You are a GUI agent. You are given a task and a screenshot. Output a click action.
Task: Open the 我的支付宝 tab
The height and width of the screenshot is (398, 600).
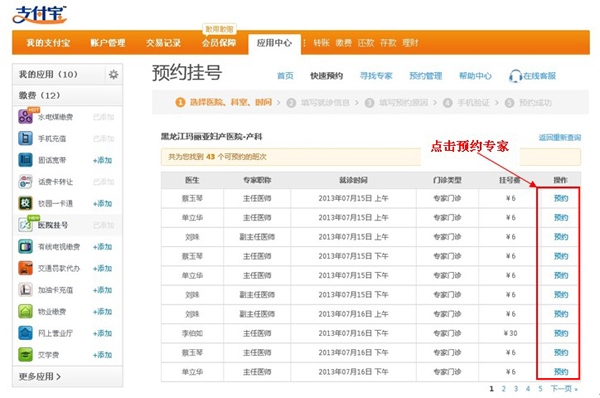[x=48, y=43]
